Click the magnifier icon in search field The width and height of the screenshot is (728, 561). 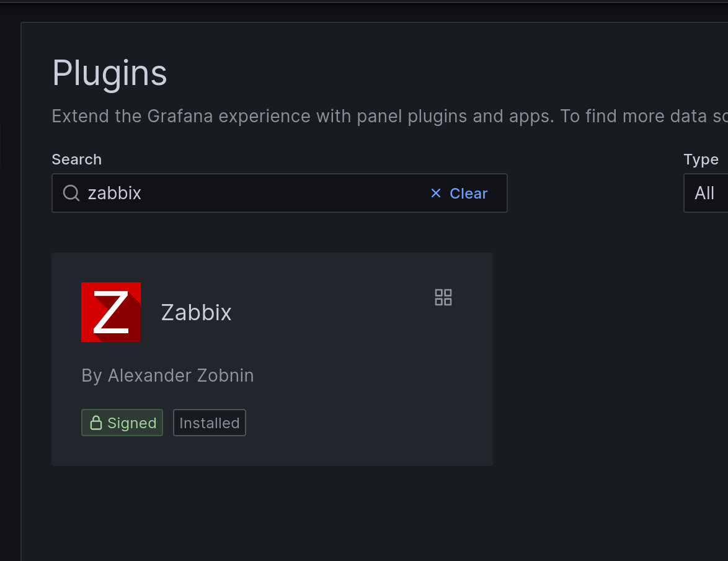pyautogui.click(x=71, y=194)
